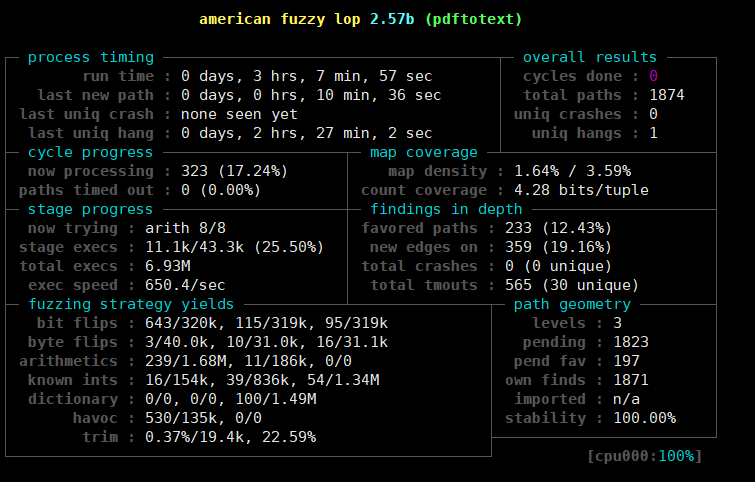Click the 'count coverage' label
The width and height of the screenshot is (755, 482).
tap(424, 190)
